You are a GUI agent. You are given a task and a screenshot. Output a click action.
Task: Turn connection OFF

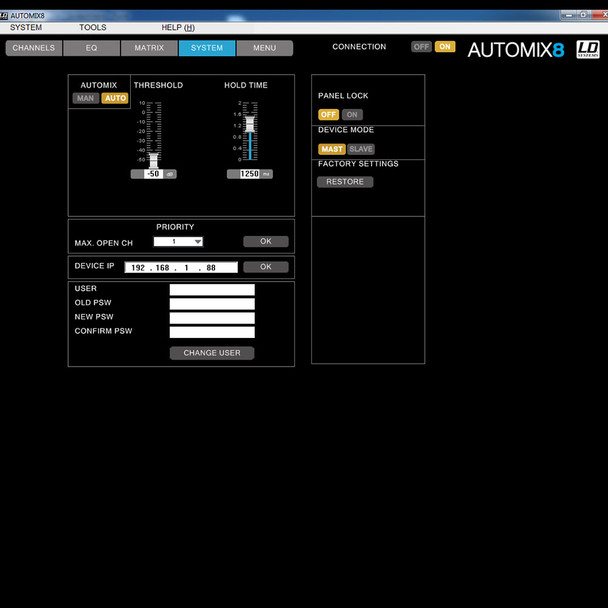(421, 47)
